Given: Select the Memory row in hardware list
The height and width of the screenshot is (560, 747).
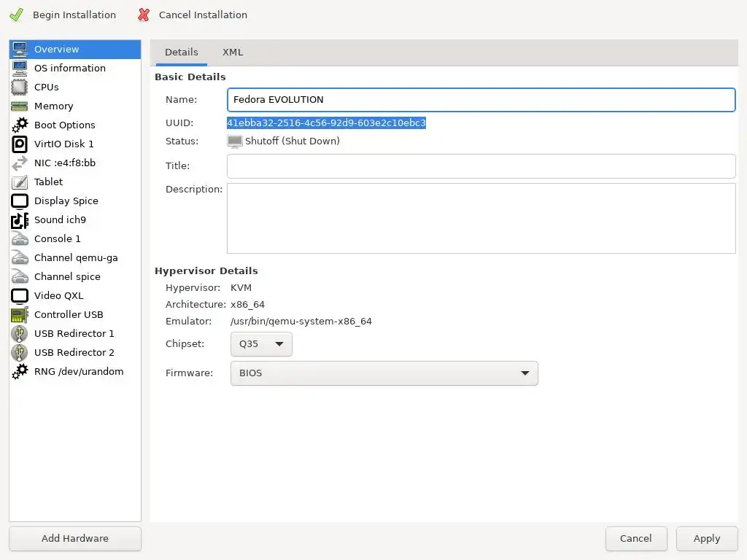Looking at the screenshot, I should click(75, 106).
